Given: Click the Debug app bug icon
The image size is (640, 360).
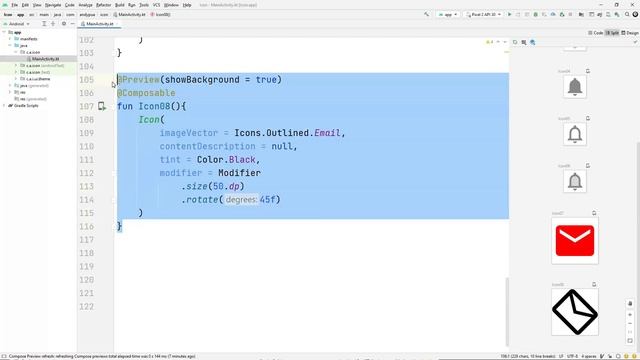Looking at the screenshot, I should (x=536, y=14).
